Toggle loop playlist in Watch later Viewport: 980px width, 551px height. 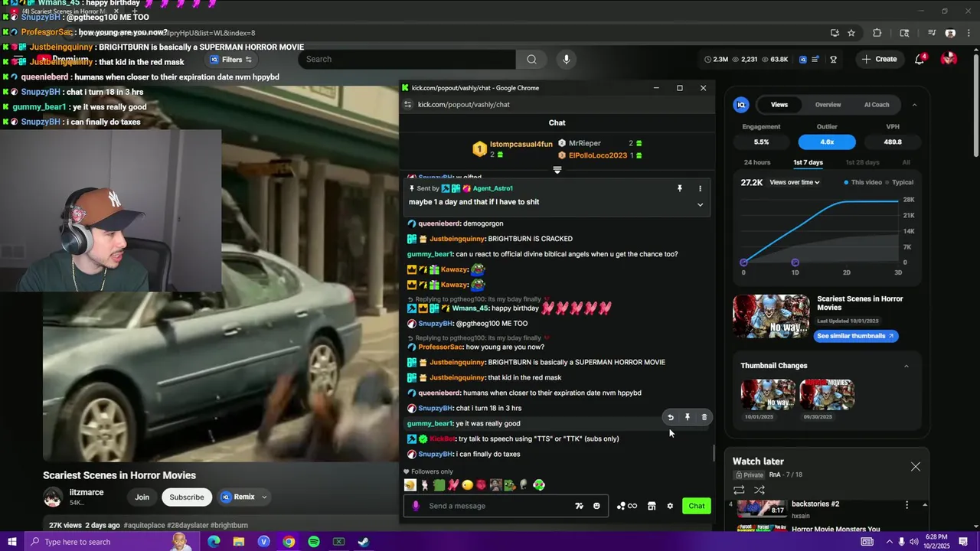[739, 490]
